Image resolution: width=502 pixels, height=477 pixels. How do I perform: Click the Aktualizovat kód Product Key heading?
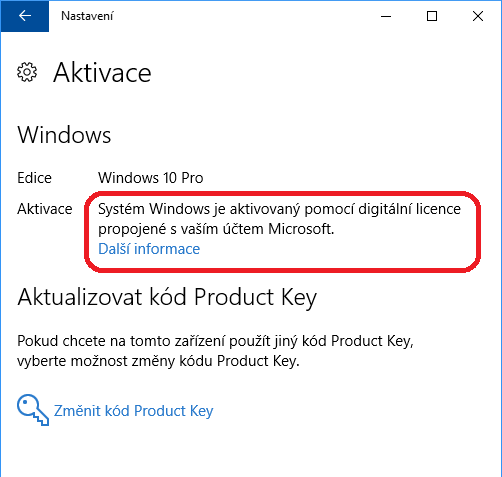coord(167,297)
